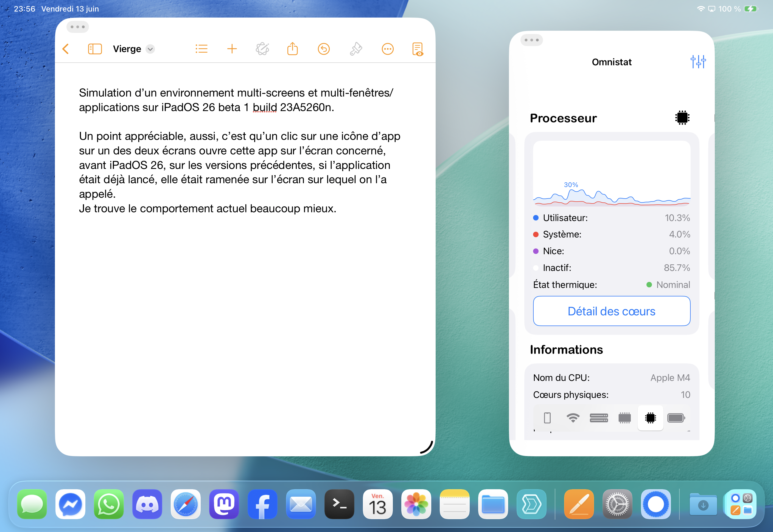The height and width of the screenshot is (532, 773).
Task: Switch to the Wi-Fi network tab
Action: tap(573, 418)
